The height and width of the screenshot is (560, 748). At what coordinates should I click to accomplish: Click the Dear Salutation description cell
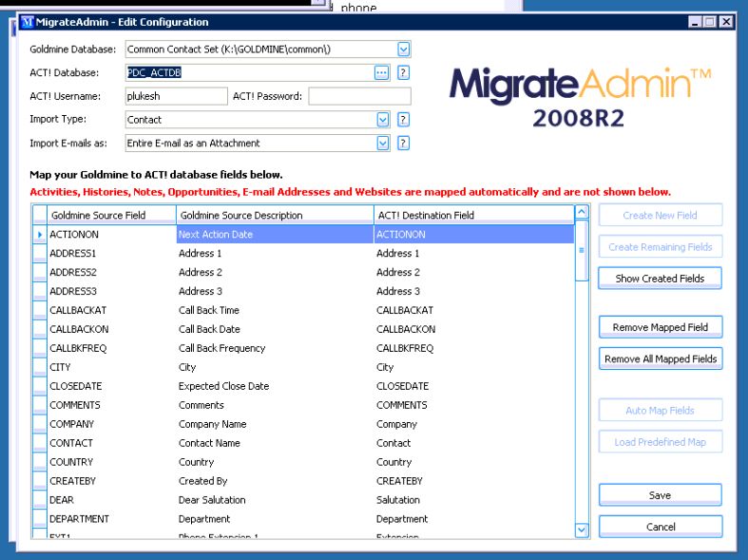[x=275, y=500]
